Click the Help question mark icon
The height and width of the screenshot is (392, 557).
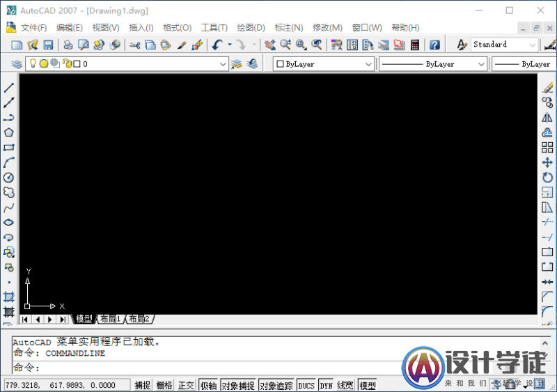pos(434,45)
